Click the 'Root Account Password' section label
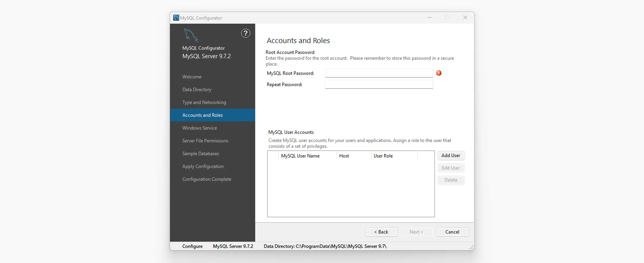Viewport: 644px width, 263px height. [290, 52]
